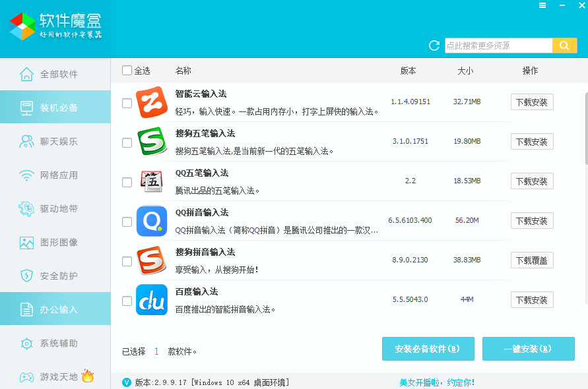Click the 搜狗拼音输入法 orange S icon
This screenshot has width=588, height=389.
(x=152, y=260)
